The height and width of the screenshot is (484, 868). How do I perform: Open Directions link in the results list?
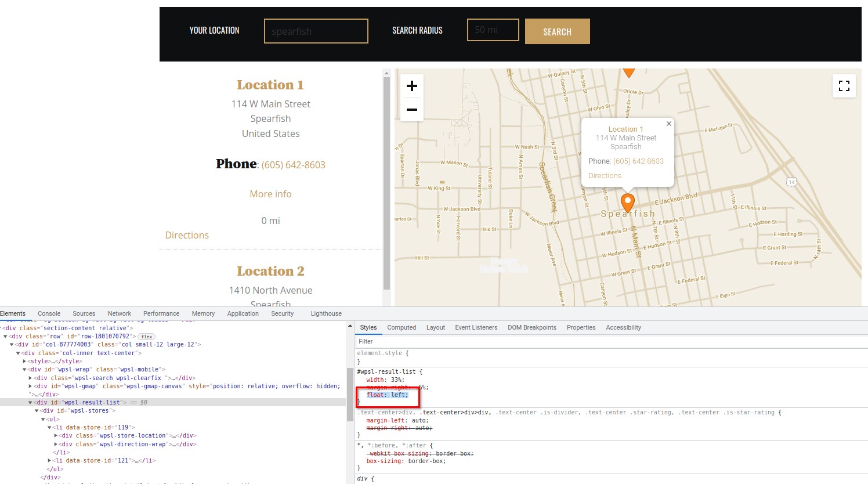(187, 235)
